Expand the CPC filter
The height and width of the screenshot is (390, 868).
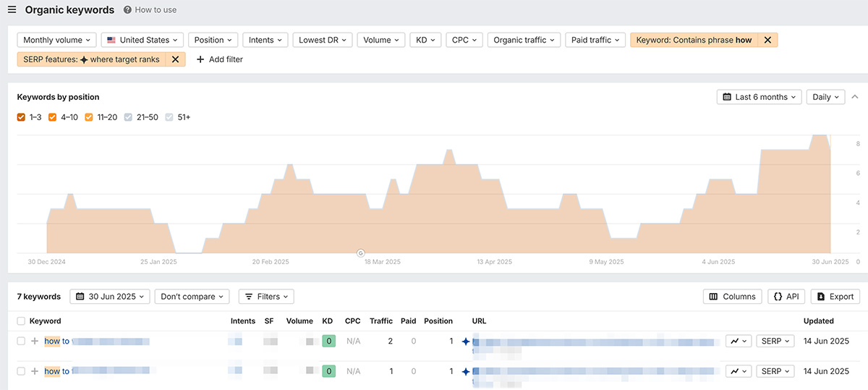[464, 41]
